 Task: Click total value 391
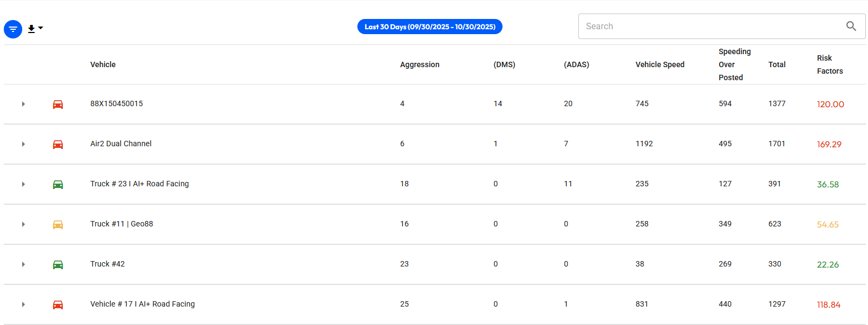775,184
